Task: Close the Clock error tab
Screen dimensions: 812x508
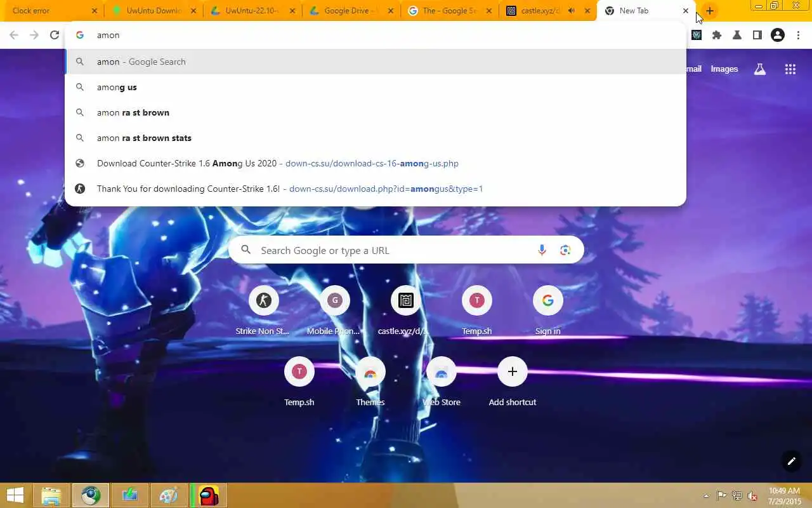Action: 95,11
